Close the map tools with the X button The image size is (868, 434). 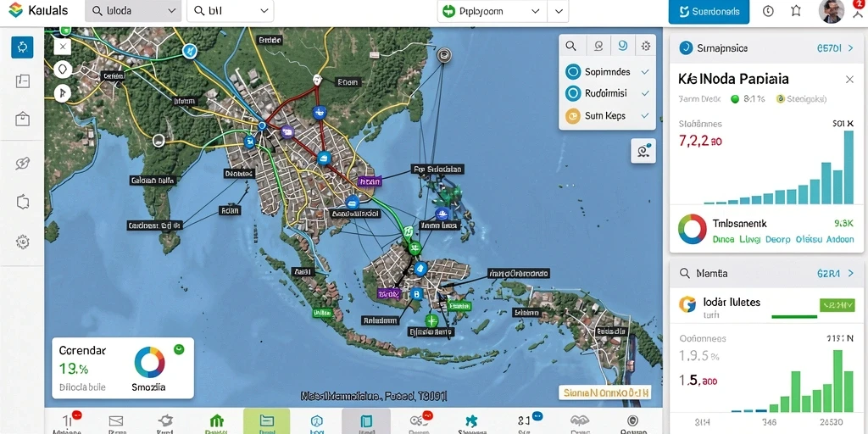(63, 47)
